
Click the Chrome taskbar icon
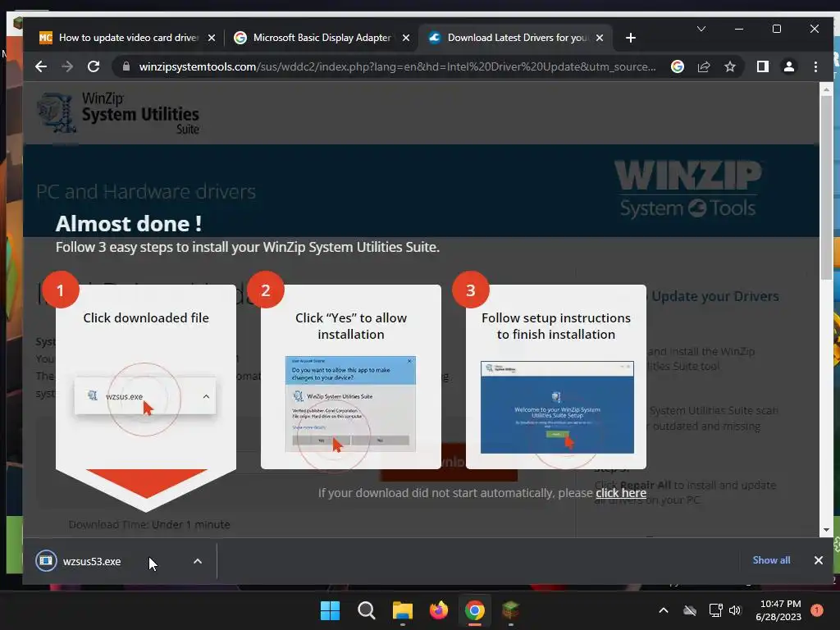pyautogui.click(x=475, y=610)
